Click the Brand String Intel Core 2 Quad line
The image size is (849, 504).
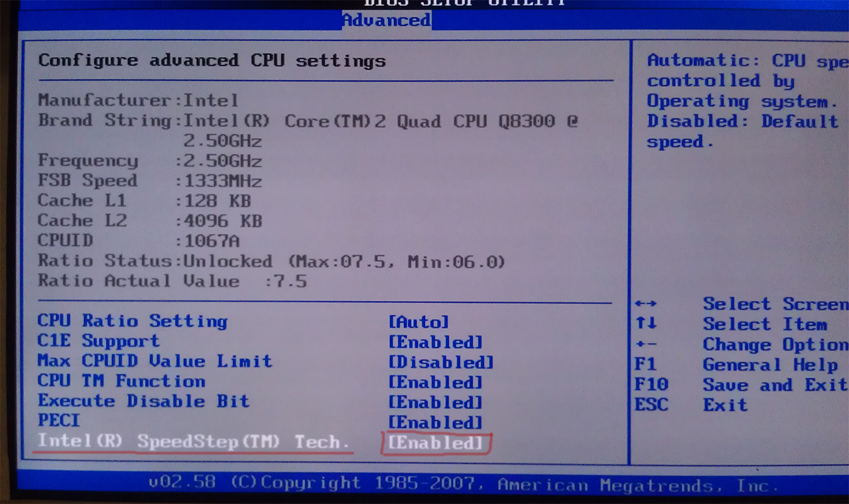[x=308, y=130]
